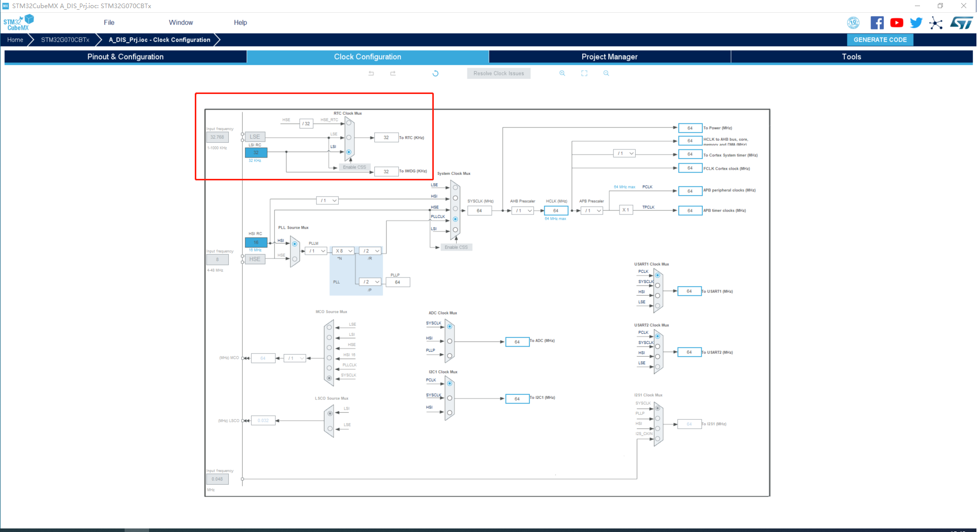
Task: Switch to the Pinout & Configuration tab
Action: tap(126, 57)
